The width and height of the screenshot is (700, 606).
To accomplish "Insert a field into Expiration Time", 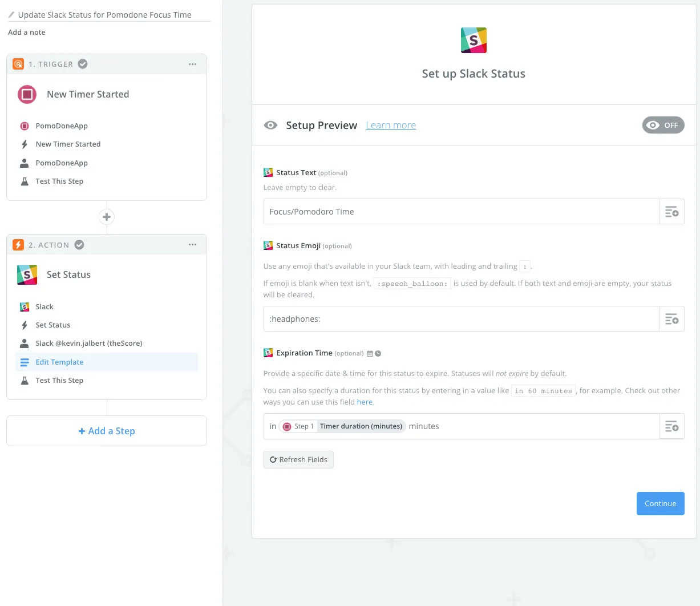I will point(671,426).
